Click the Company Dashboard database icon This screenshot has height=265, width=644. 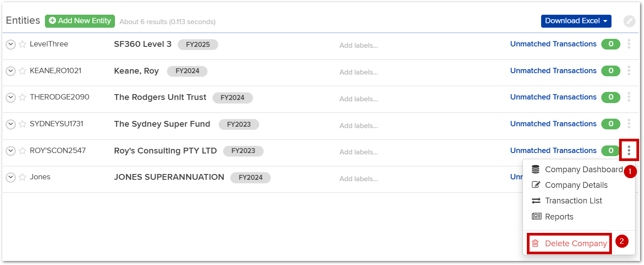536,170
